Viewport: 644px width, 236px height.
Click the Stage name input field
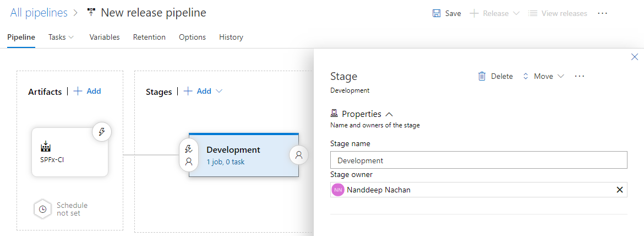click(478, 160)
